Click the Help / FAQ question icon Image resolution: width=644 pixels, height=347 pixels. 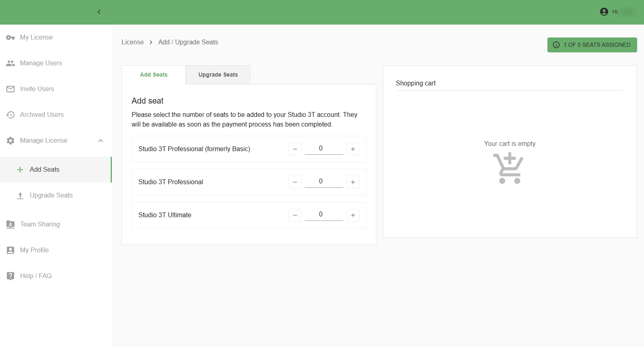tap(10, 276)
